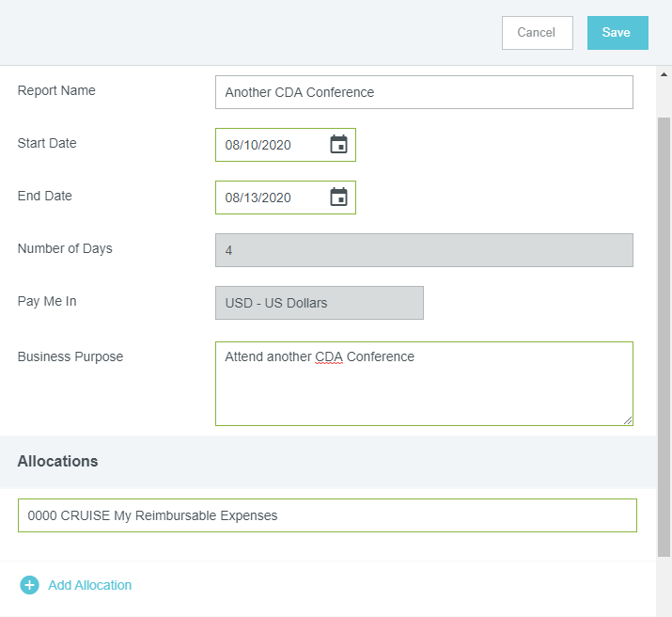Click the Add Allocation link text
The height and width of the screenshot is (617, 672).
pos(89,585)
